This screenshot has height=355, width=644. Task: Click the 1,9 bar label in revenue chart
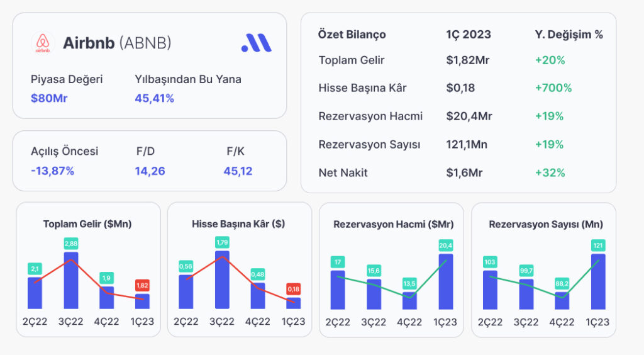[106, 278]
